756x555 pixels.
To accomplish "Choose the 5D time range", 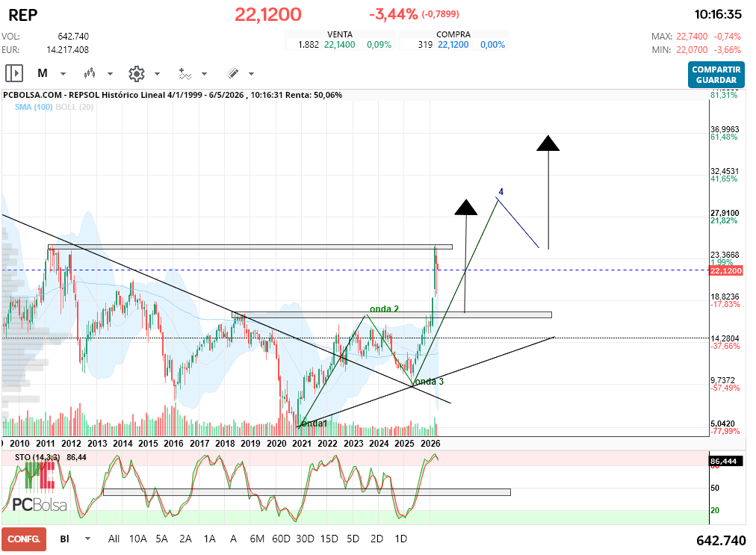I will click(353, 539).
